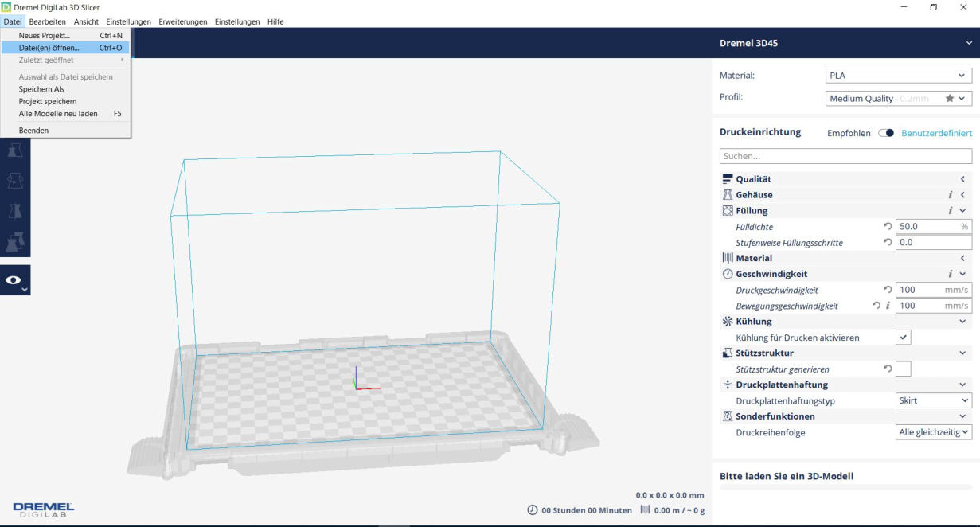Image resolution: width=980 pixels, height=527 pixels.
Task: Select the Scale tool with the small-beaker icon
Action: tap(15, 150)
